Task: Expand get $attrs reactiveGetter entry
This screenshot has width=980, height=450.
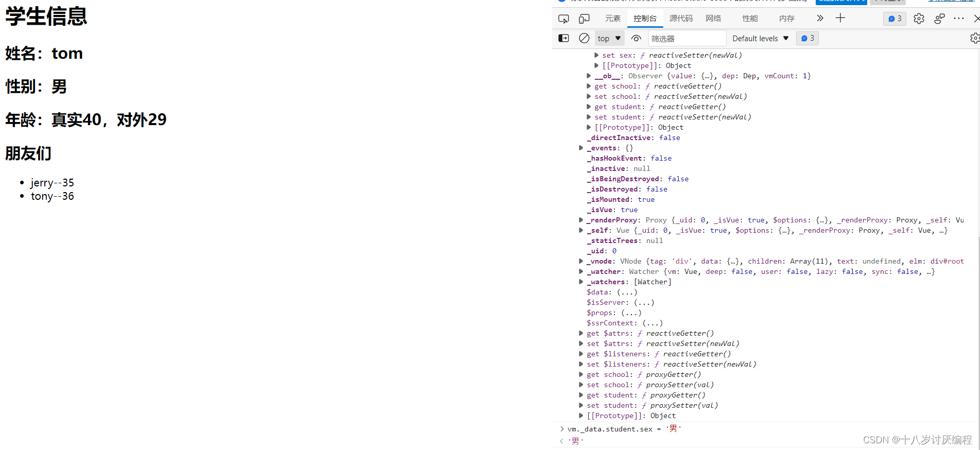Action: [x=581, y=333]
